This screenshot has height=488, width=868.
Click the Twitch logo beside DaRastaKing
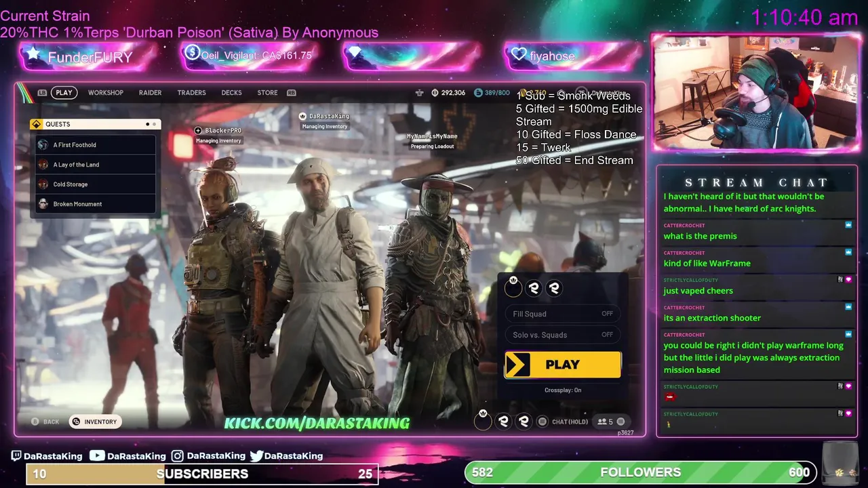tap(16, 456)
